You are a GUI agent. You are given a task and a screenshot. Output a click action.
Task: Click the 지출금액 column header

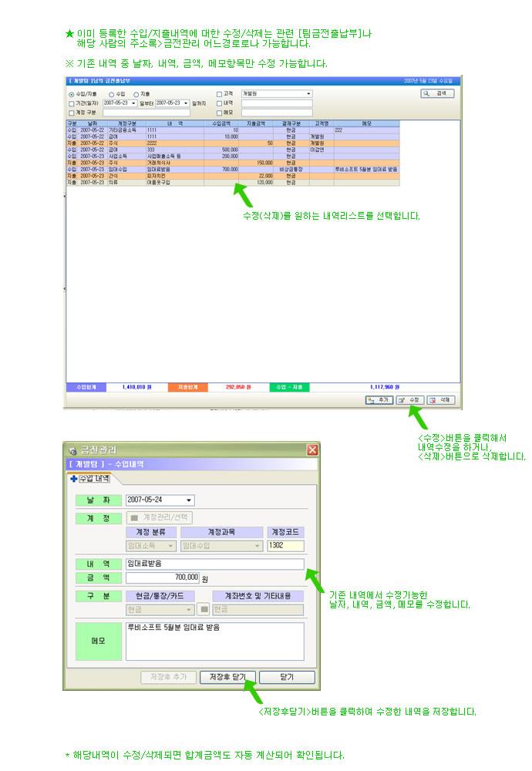click(256, 123)
